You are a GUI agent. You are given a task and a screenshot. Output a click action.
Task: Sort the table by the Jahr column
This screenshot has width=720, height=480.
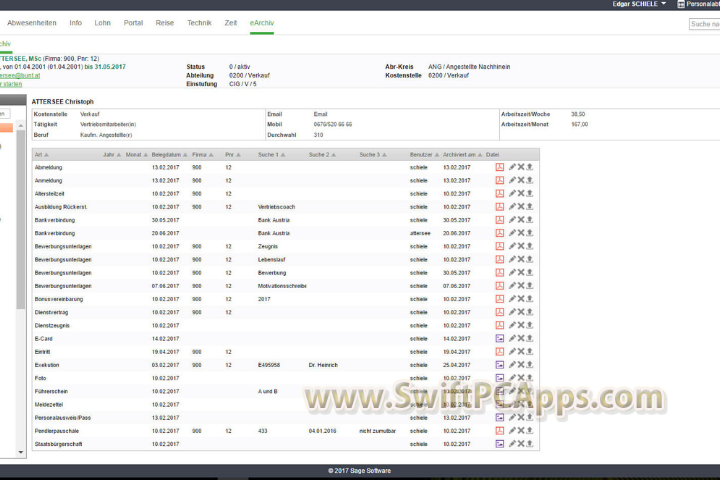112,155
